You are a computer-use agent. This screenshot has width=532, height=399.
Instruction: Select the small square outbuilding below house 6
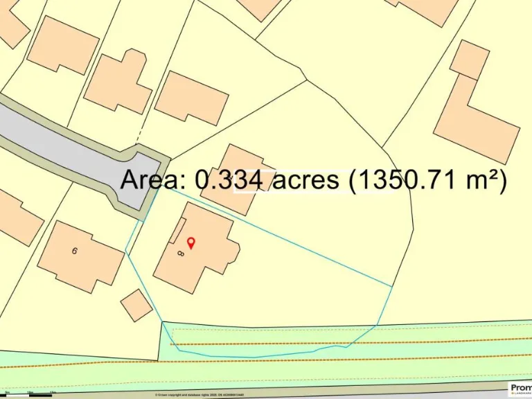pyautogui.click(x=136, y=305)
